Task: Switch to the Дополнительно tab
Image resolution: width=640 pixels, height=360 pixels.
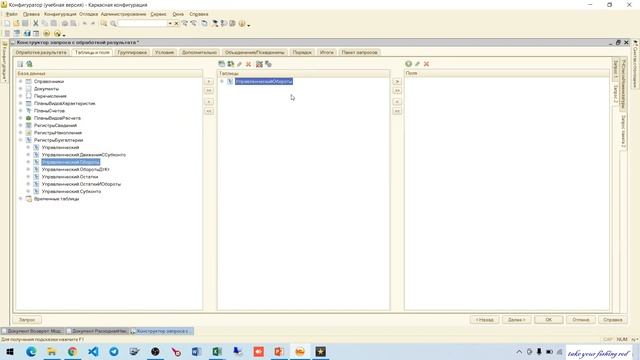Action: [x=199, y=53]
